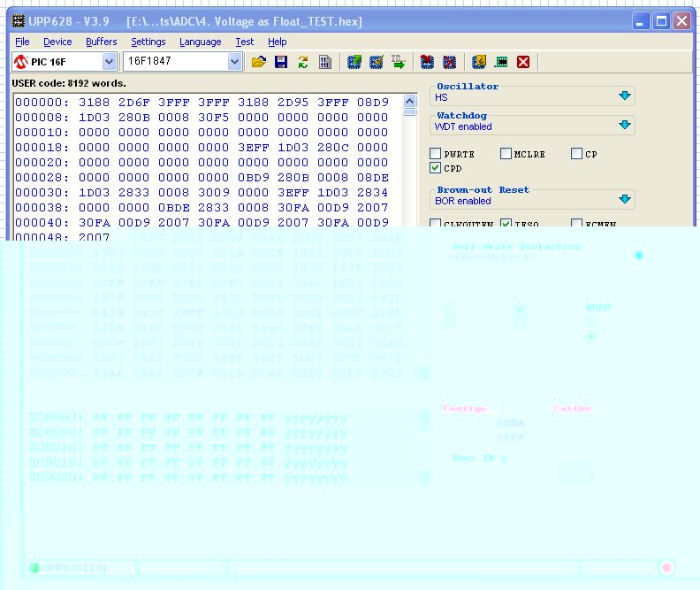Erase the chip with the crossed-out chip icon
700x590 pixels.
449,62
